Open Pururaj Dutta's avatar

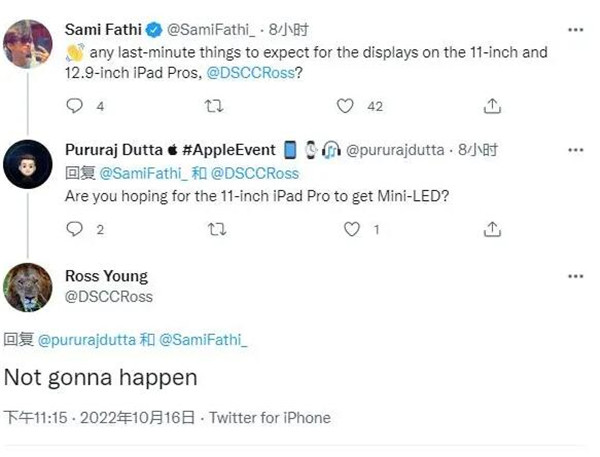(27, 164)
